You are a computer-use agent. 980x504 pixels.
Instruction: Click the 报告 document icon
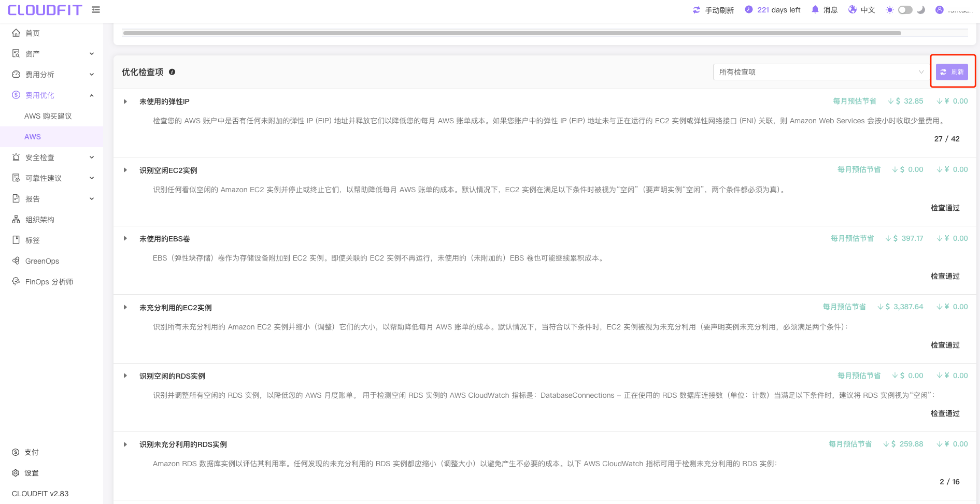click(16, 199)
